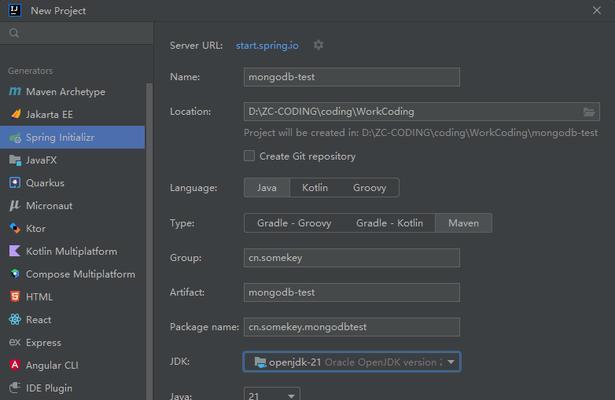
Task: Click the 'Package name:' label
Action: point(204,327)
